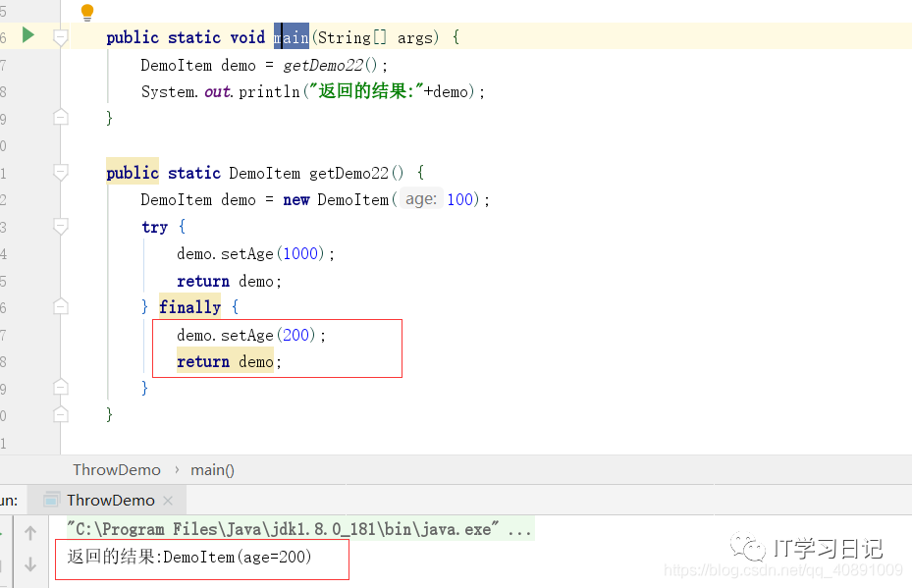Click the yellow lightbulb intention icon
912x588 pixels.
pyautogui.click(x=87, y=12)
